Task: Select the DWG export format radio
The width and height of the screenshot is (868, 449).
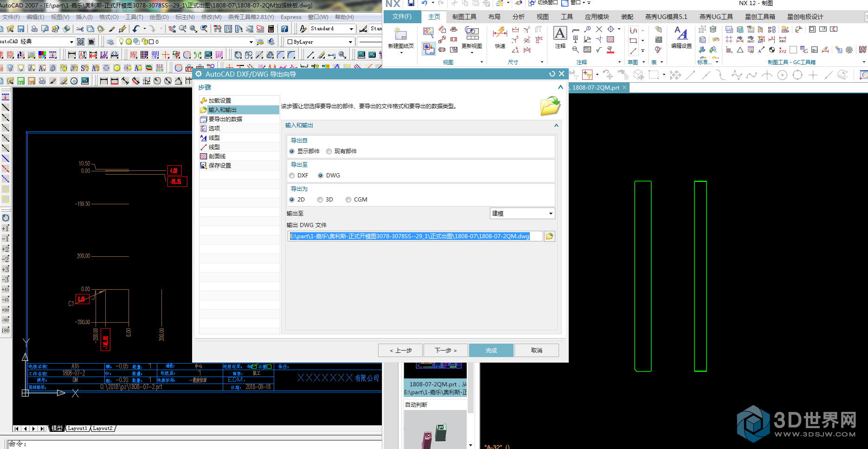Action: point(321,176)
